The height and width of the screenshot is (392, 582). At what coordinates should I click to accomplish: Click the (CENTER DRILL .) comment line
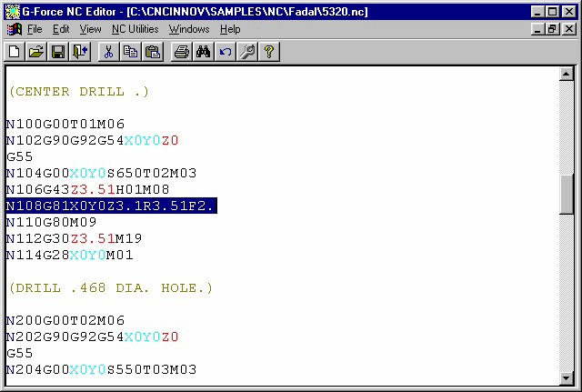pyautogui.click(x=79, y=91)
